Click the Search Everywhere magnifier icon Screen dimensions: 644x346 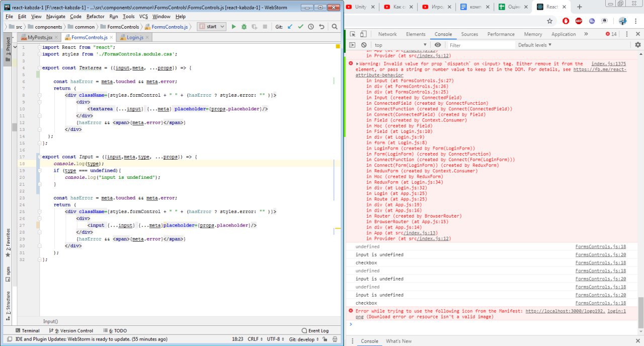(335, 27)
